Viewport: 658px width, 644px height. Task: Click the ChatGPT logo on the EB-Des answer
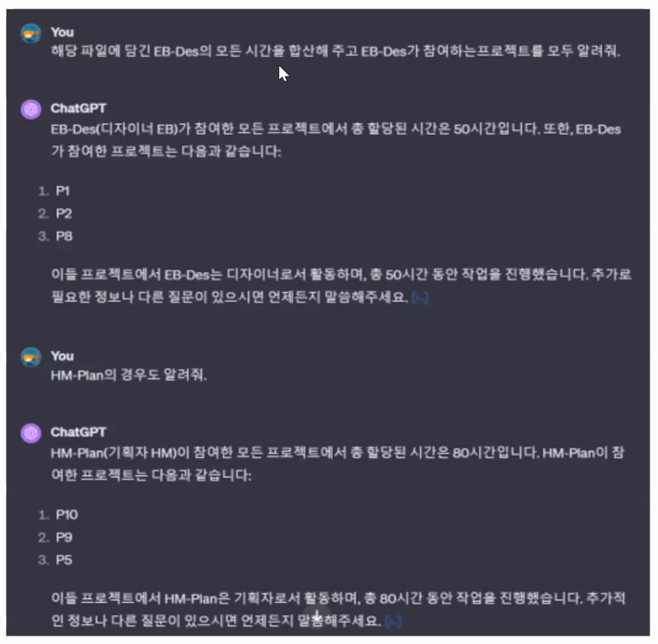[x=31, y=109]
